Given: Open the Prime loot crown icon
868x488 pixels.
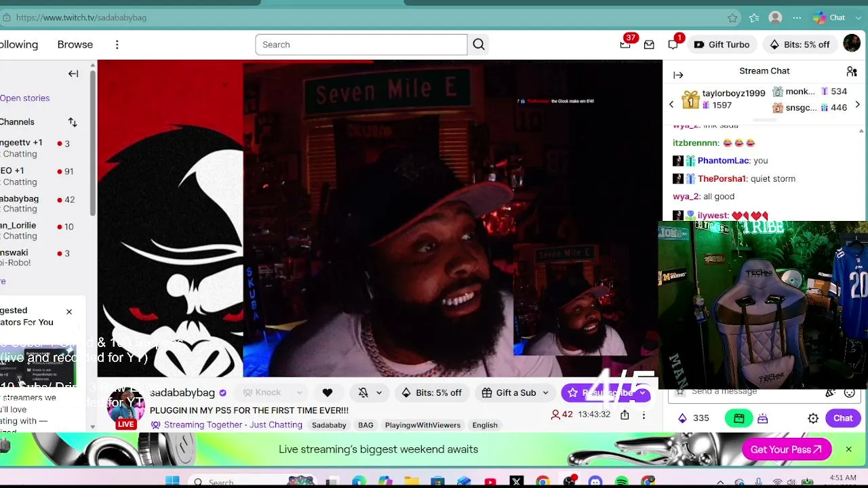Looking at the screenshot, I should click(625, 45).
